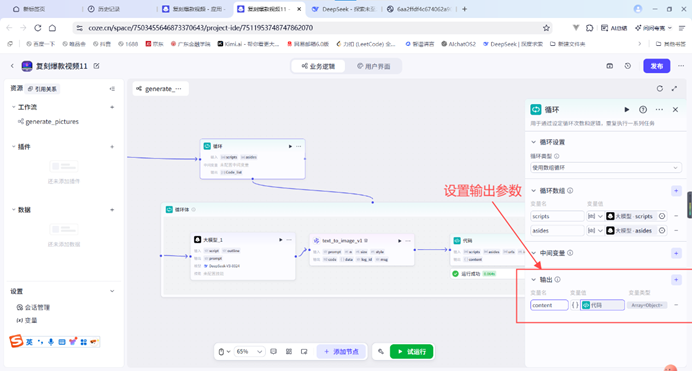This screenshot has height=371, width=692.
Task: Remove the scripts array row
Action: coord(676,216)
